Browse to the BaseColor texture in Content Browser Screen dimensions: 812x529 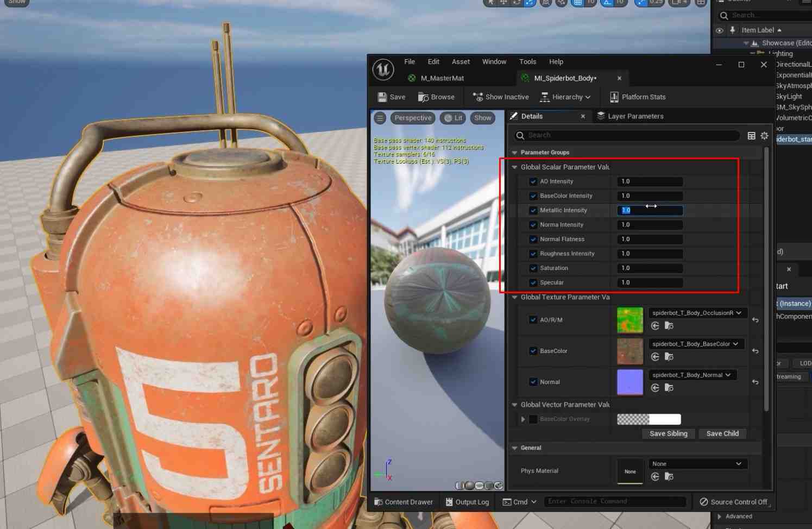click(x=669, y=357)
